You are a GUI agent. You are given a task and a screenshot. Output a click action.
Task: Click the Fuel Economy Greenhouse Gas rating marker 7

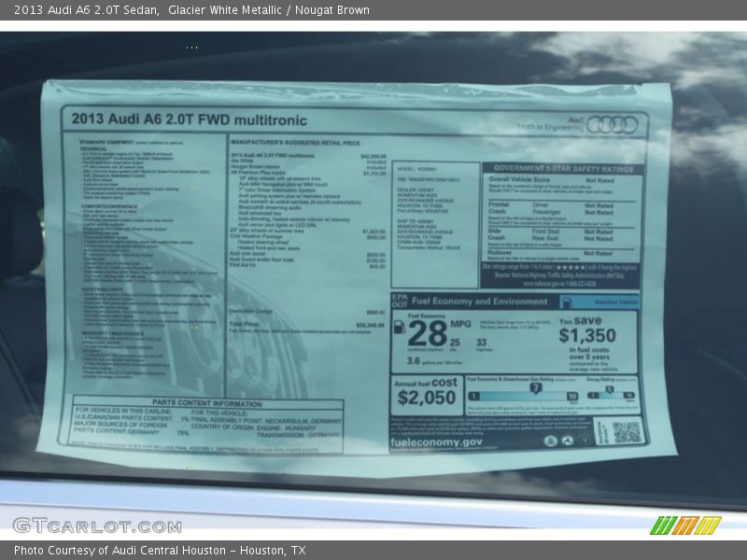[x=536, y=388]
